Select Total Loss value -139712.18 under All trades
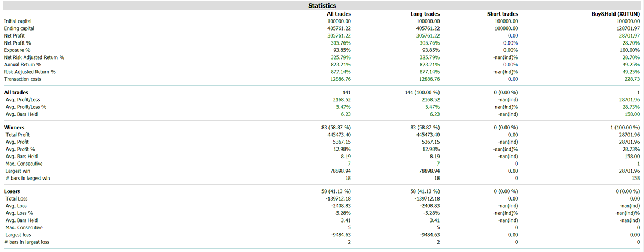This screenshot has width=644, height=252. (338, 198)
